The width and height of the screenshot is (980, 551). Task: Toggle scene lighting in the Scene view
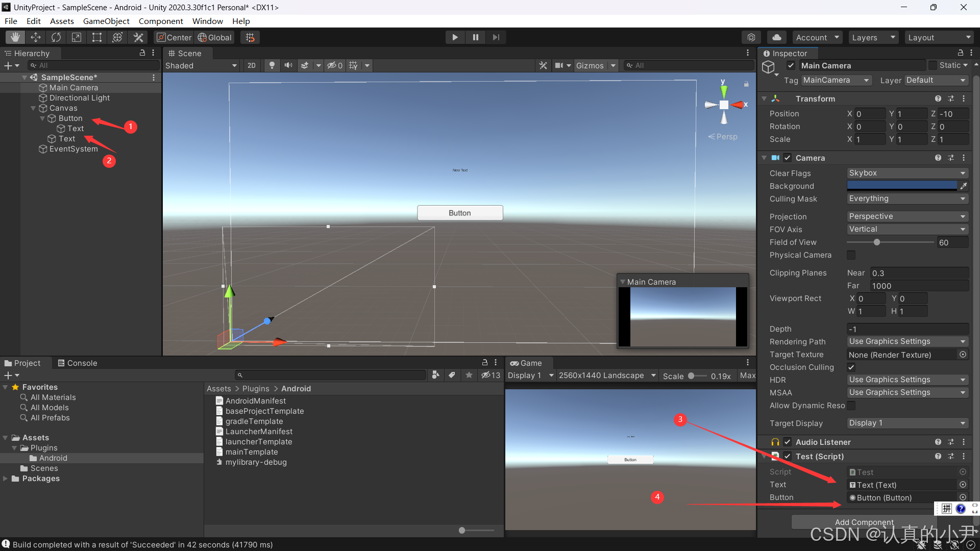pyautogui.click(x=272, y=65)
